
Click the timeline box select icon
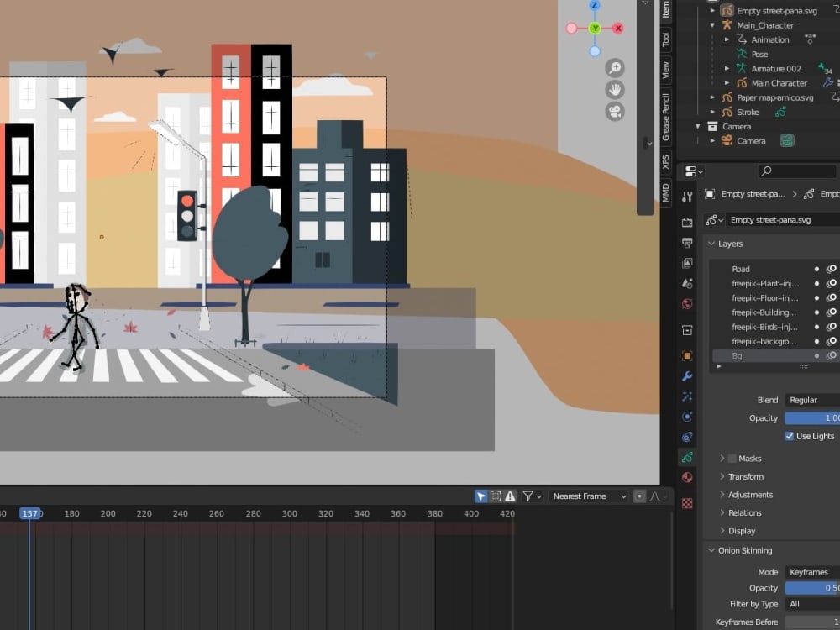coord(496,496)
